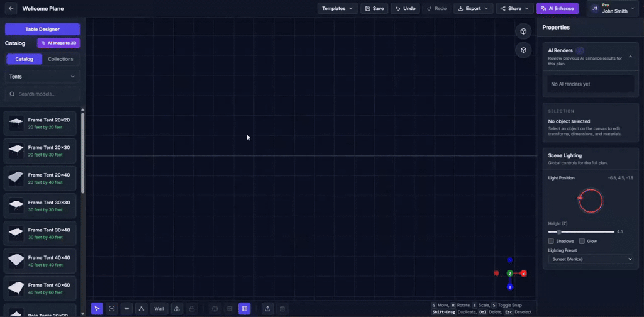The width and height of the screenshot is (644, 317).
Task: Open the Table Designer
Action: (x=42, y=29)
